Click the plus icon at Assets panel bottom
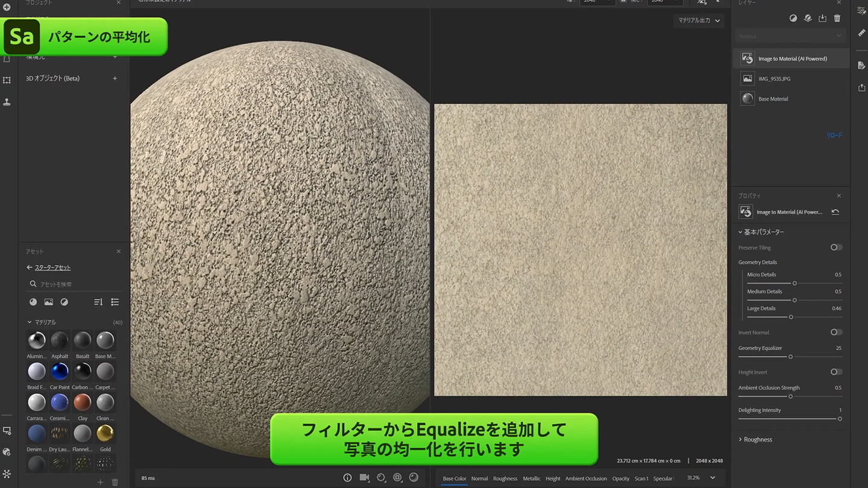The height and width of the screenshot is (488, 868). pyautogui.click(x=100, y=482)
